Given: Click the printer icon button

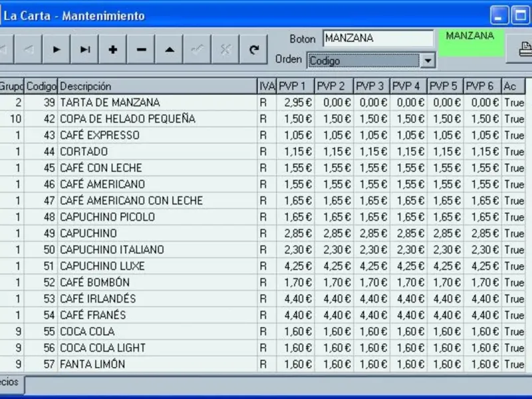Looking at the screenshot, I should coord(521,49).
